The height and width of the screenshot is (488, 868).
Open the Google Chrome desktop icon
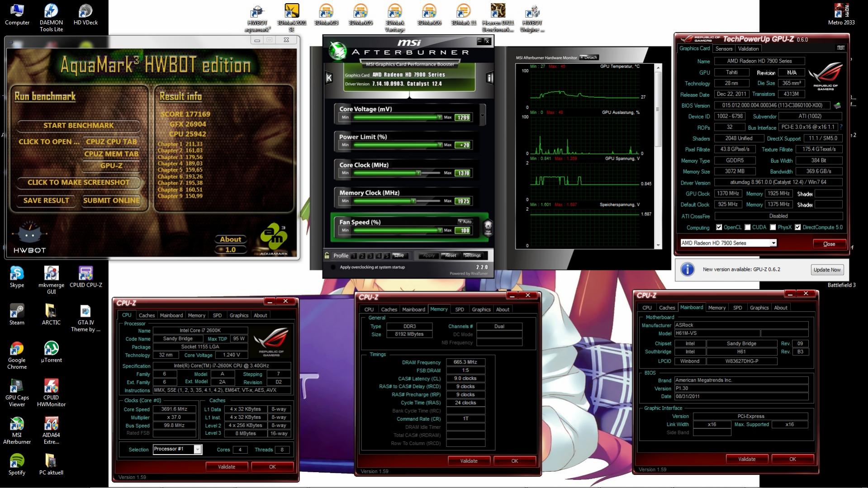click(x=17, y=355)
